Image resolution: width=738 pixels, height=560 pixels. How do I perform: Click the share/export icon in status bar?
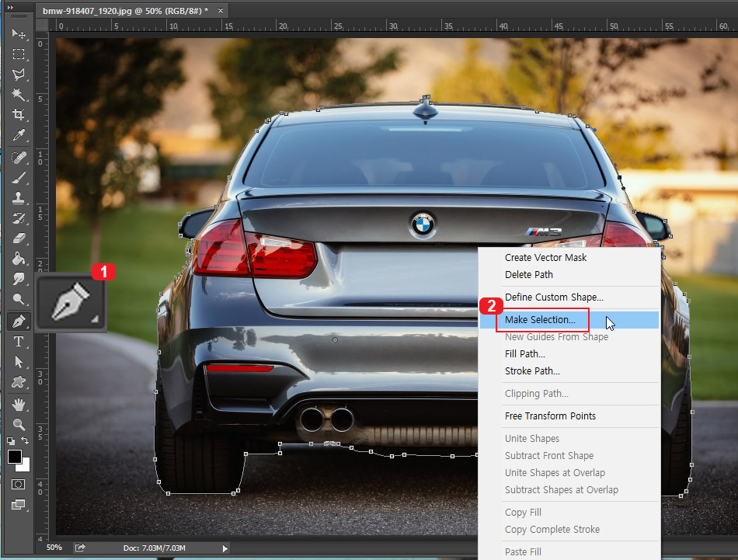point(80,548)
